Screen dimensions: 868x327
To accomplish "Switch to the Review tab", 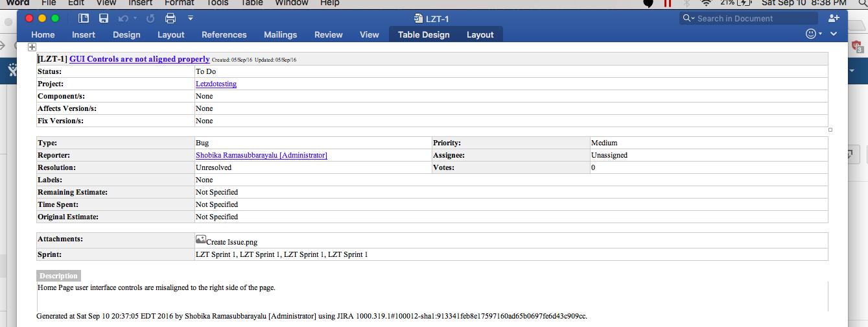I will click(x=329, y=34).
